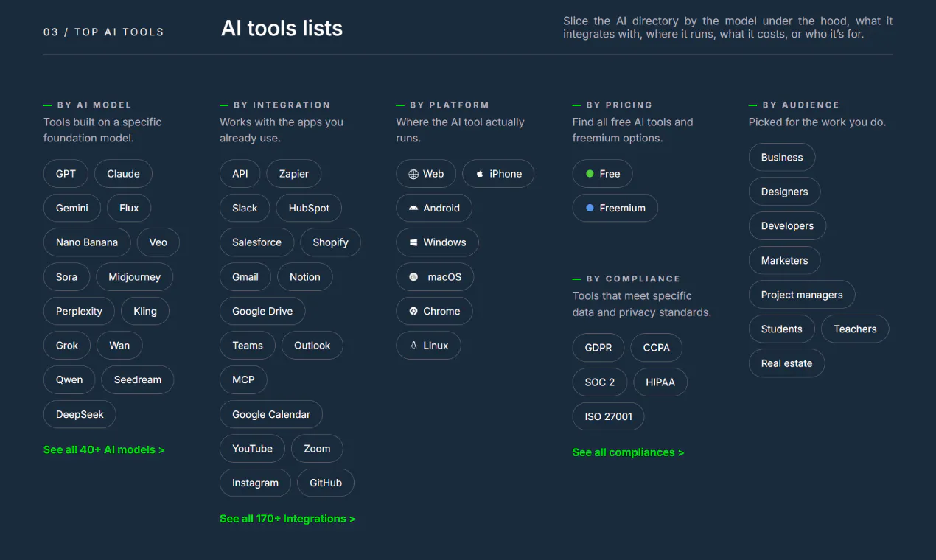The height and width of the screenshot is (560, 936).
Task: Select the Marketers audience tag
Action: coord(785,261)
